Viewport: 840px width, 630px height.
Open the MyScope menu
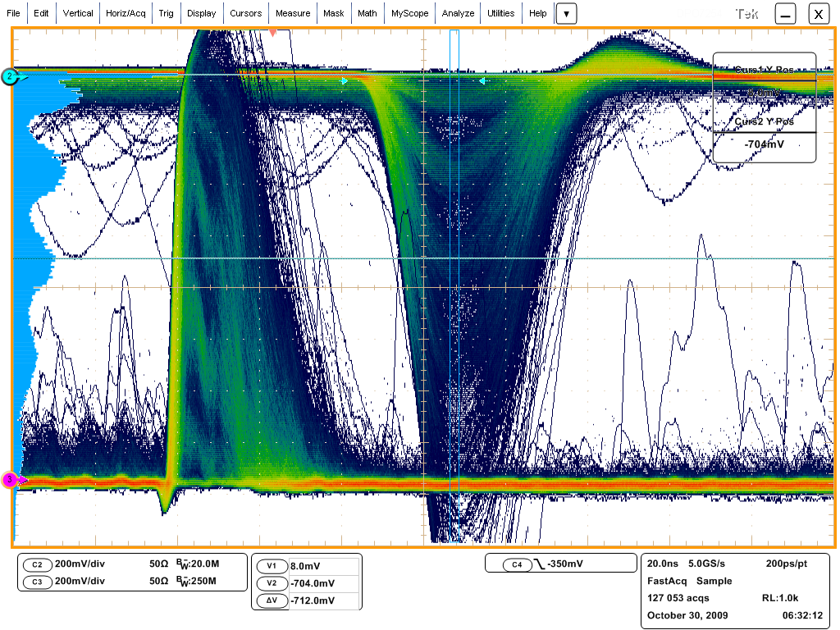point(408,14)
